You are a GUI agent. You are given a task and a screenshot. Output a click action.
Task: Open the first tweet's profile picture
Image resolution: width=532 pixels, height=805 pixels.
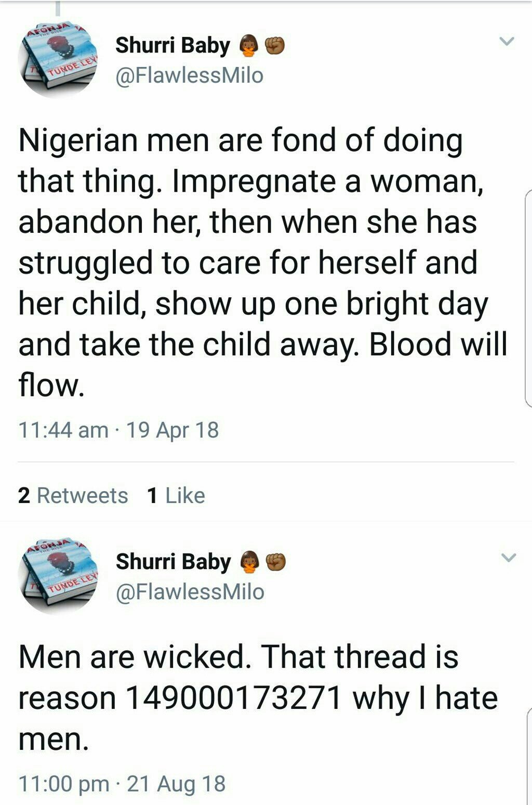pos(57,59)
